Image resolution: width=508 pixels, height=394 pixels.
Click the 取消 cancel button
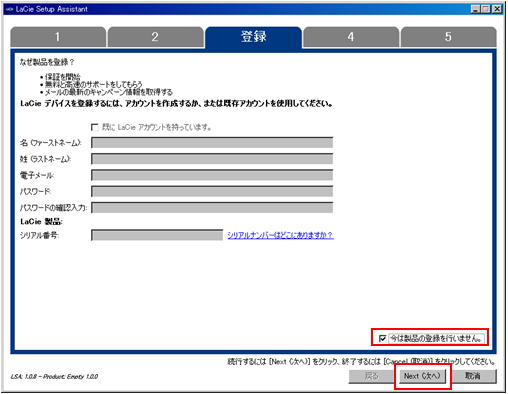473,376
